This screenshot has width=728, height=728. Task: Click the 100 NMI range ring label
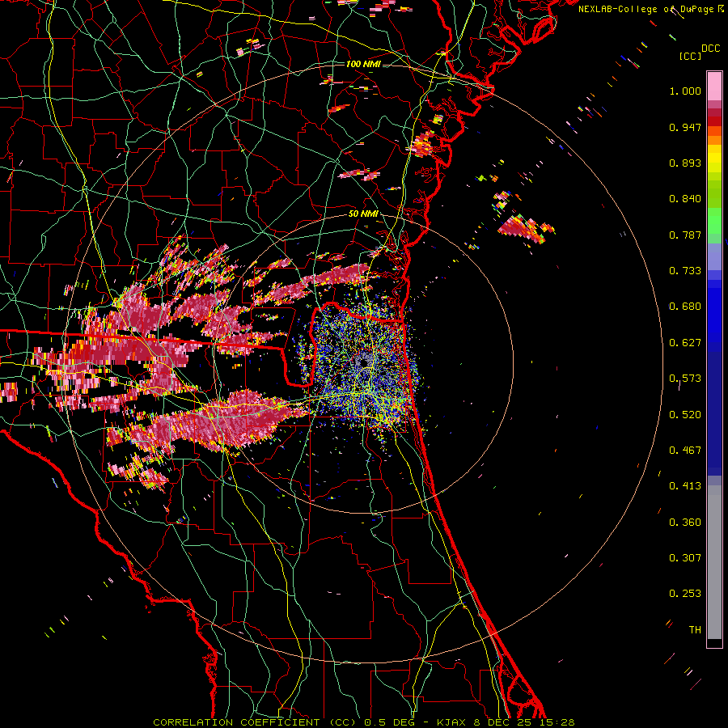[363, 64]
